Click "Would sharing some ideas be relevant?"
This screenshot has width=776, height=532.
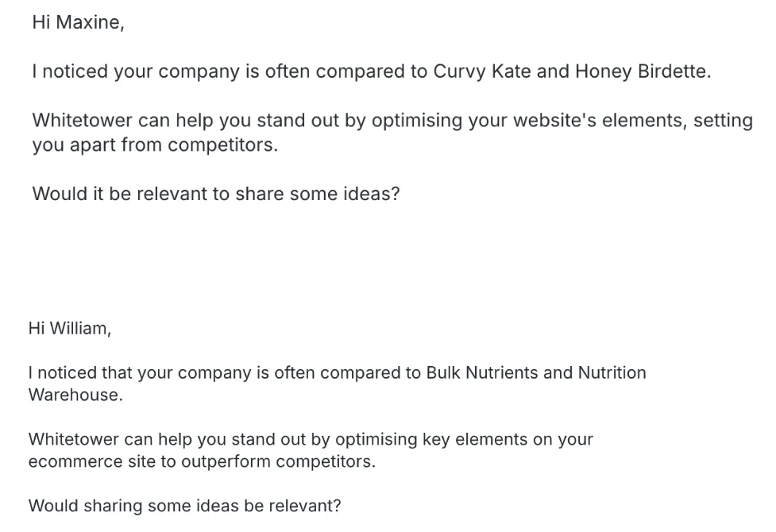(x=184, y=506)
